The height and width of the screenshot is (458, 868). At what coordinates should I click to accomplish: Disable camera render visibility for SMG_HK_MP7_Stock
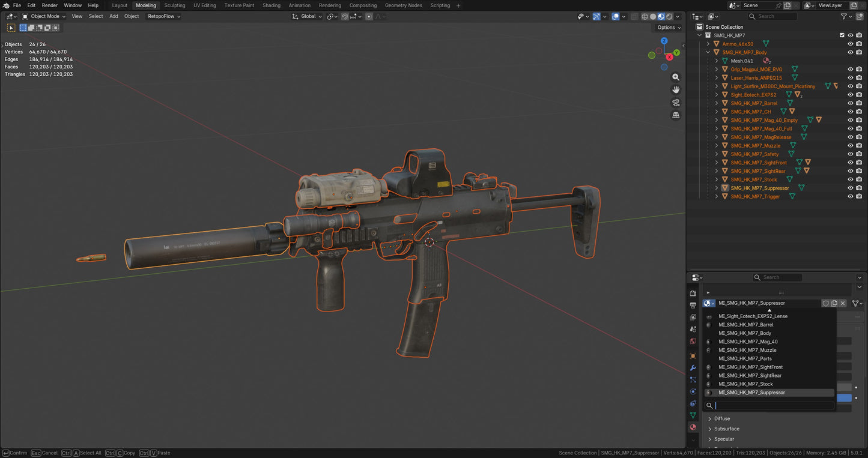click(x=860, y=179)
